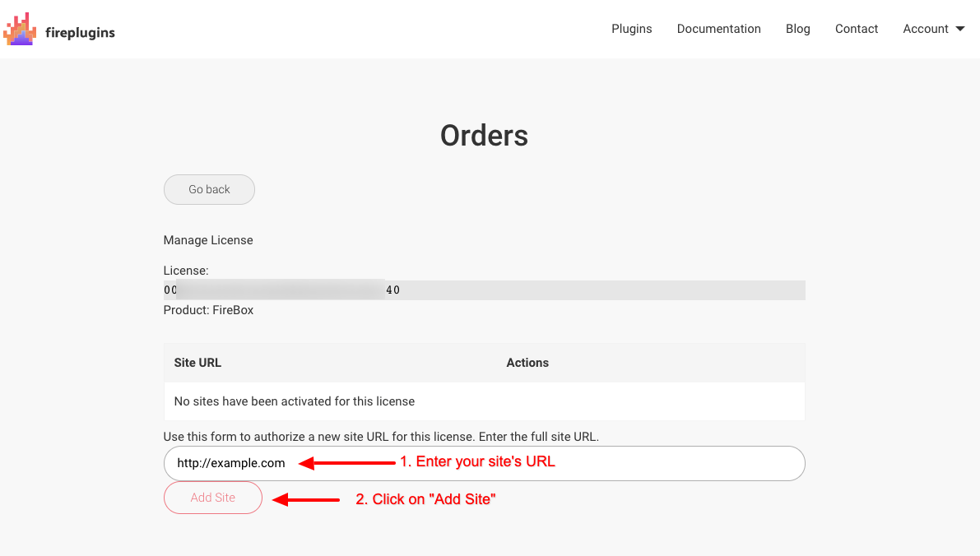Click the Add Site button

(213, 498)
